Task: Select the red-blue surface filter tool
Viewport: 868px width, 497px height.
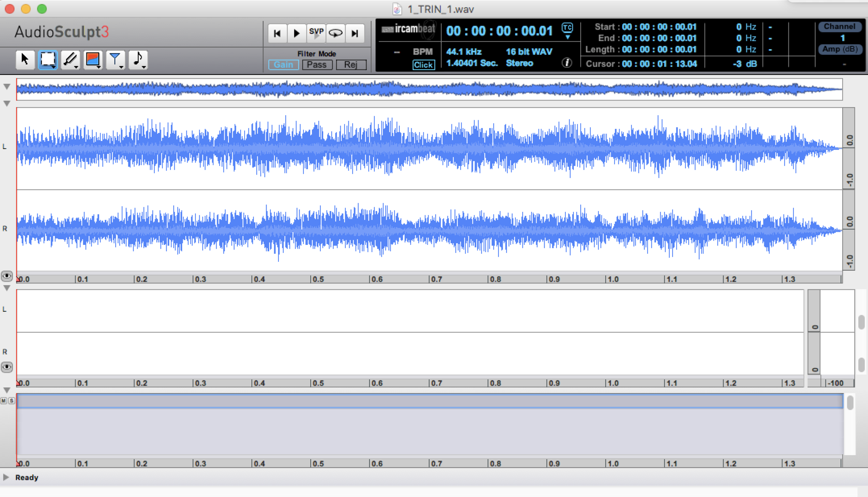Action: 93,60
